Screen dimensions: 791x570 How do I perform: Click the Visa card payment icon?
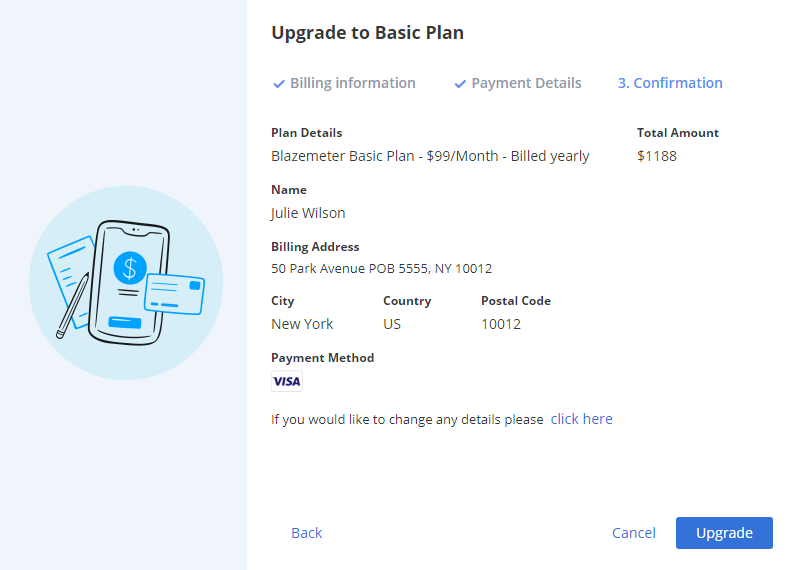287,381
